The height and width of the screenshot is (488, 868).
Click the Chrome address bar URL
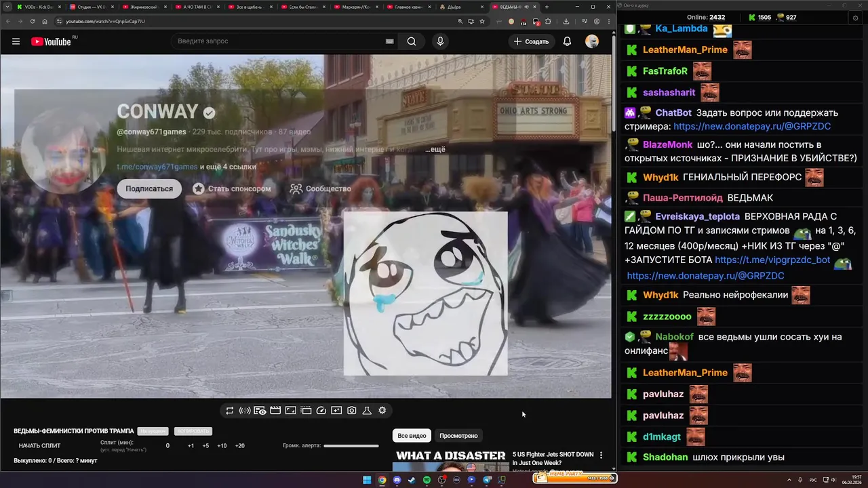(x=105, y=21)
